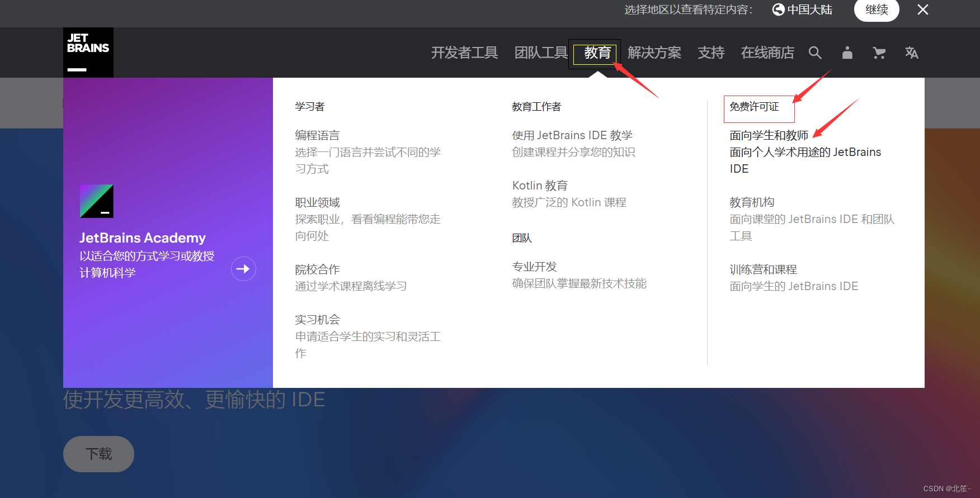Open the 教育 menu
This screenshot has width=980, height=498.
tap(597, 53)
